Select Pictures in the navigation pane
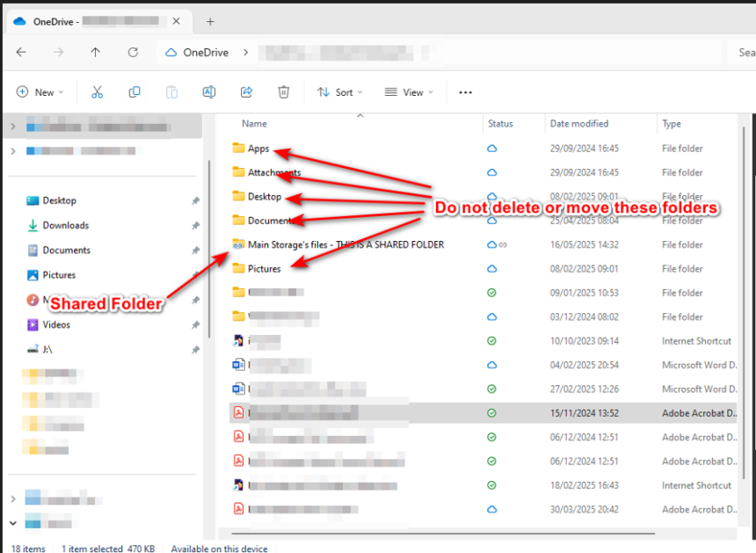 coord(59,275)
